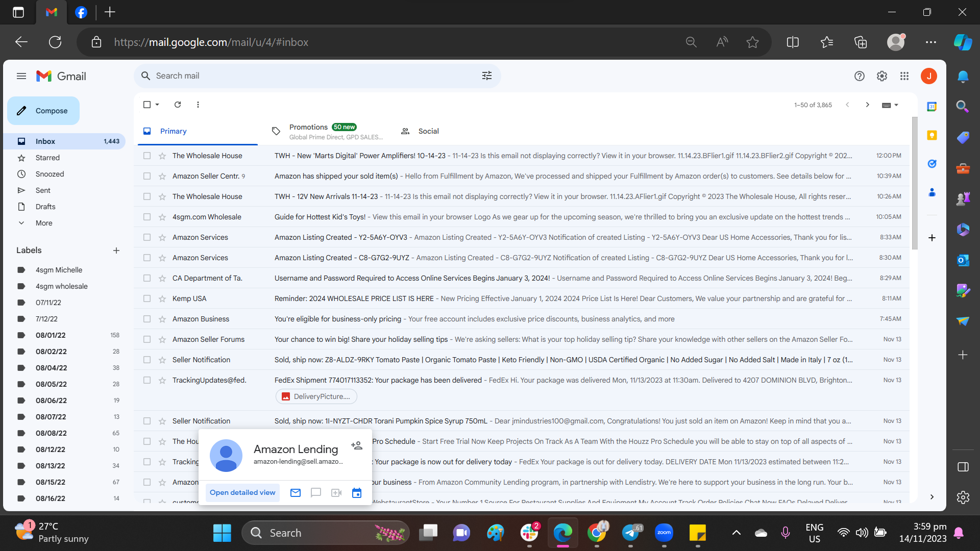Open select-all dropdown arrow next to checkbox
This screenshot has width=980, height=551.
click(x=157, y=105)
